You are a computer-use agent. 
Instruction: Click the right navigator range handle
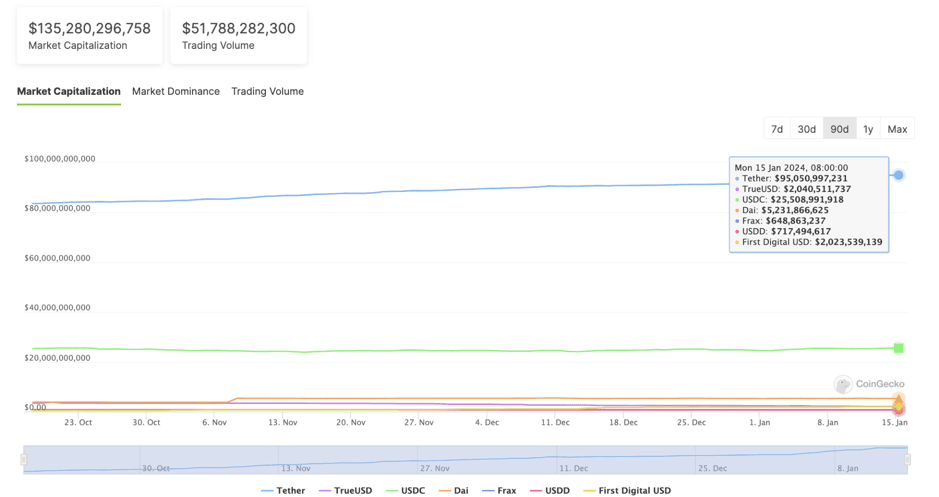click(907, 460)
